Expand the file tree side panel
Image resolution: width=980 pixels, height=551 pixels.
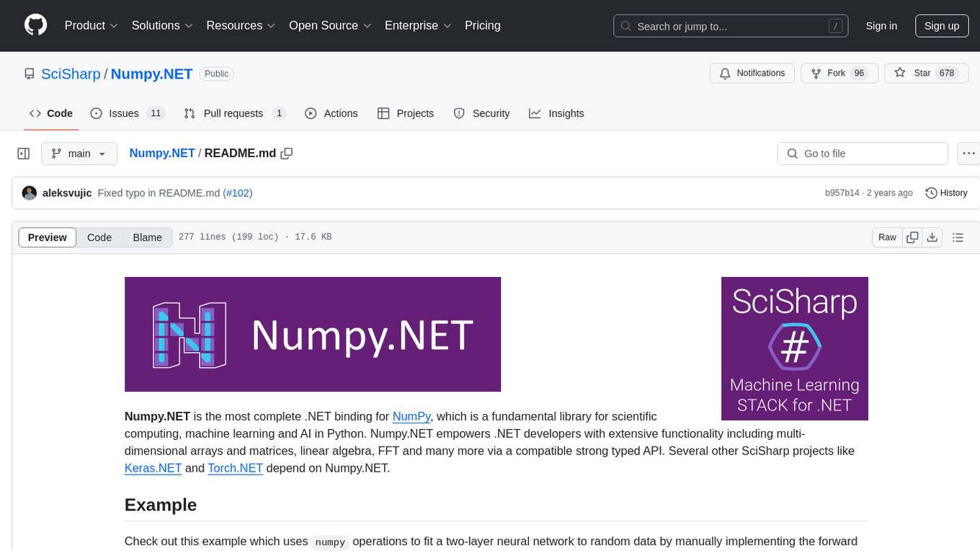pyautogui.click(x=24, y=154)
